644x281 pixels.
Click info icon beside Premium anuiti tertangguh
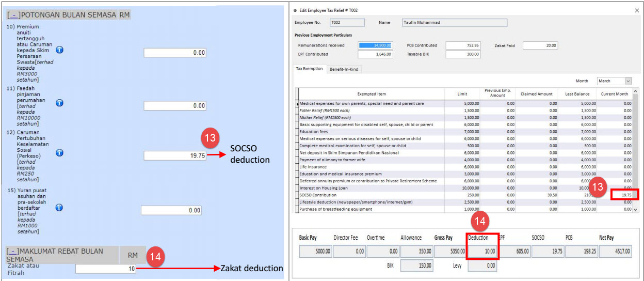[x=59, y=50]
